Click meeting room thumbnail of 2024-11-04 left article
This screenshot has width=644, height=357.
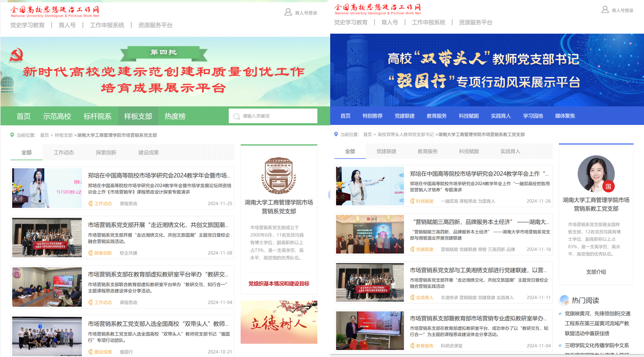coord(47,287)
